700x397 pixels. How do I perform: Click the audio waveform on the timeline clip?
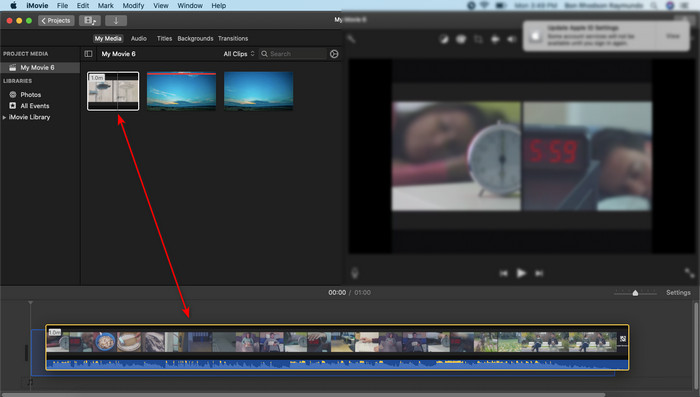pyautogui.click(x=337, y=364)
